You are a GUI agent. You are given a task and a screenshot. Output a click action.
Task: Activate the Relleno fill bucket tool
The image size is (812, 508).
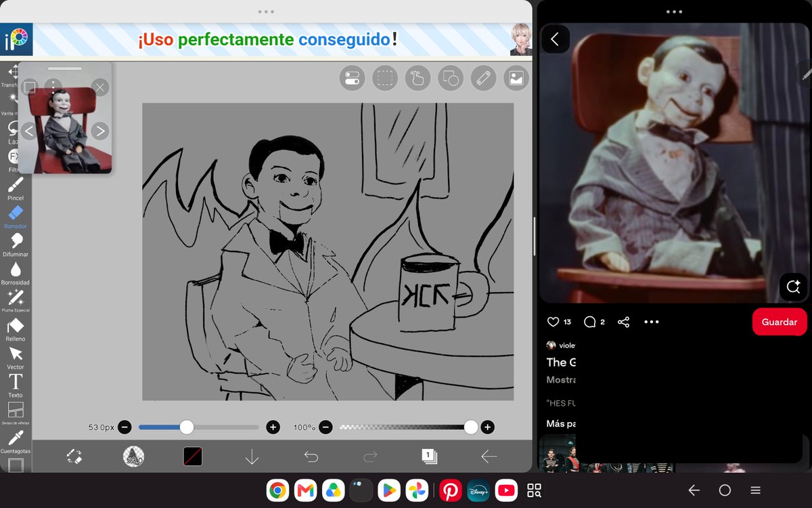15,329
